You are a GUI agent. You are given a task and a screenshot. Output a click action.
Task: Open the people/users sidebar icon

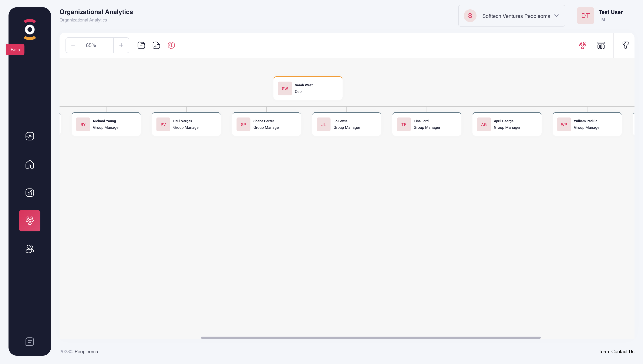[x=30, y=249]
